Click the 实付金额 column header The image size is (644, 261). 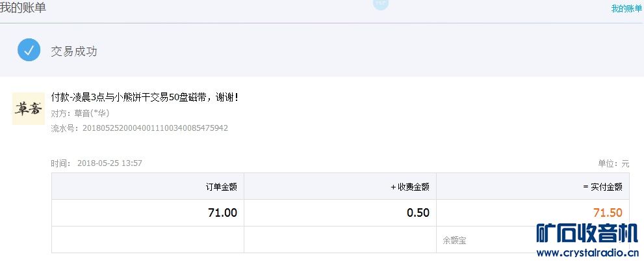tap(602, 187)
